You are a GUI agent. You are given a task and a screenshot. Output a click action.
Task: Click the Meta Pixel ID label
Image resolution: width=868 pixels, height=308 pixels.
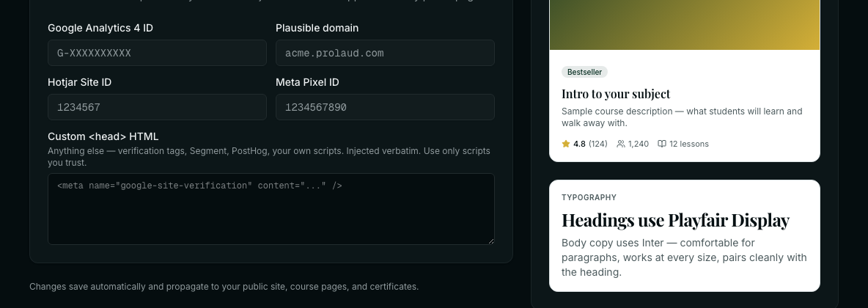pyautogui.click(x=307, y=82)
